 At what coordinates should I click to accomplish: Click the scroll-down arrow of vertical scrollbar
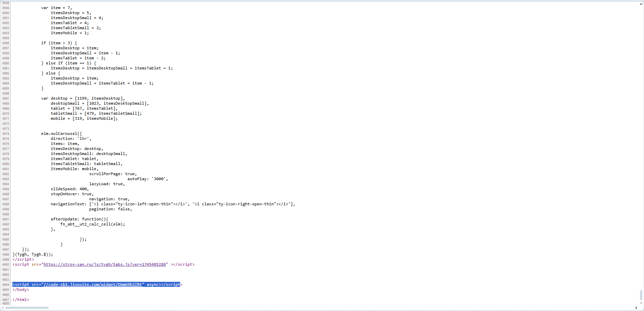641,303
